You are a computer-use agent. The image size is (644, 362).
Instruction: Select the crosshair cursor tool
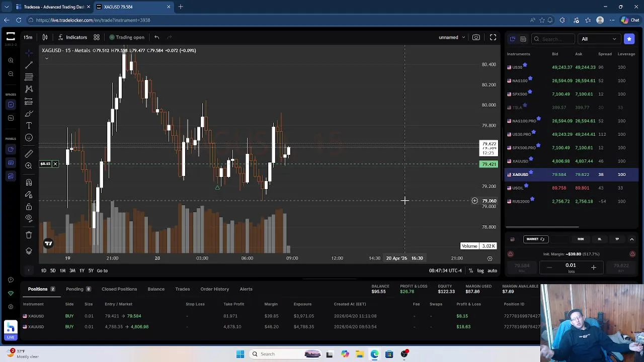point(29,53)
